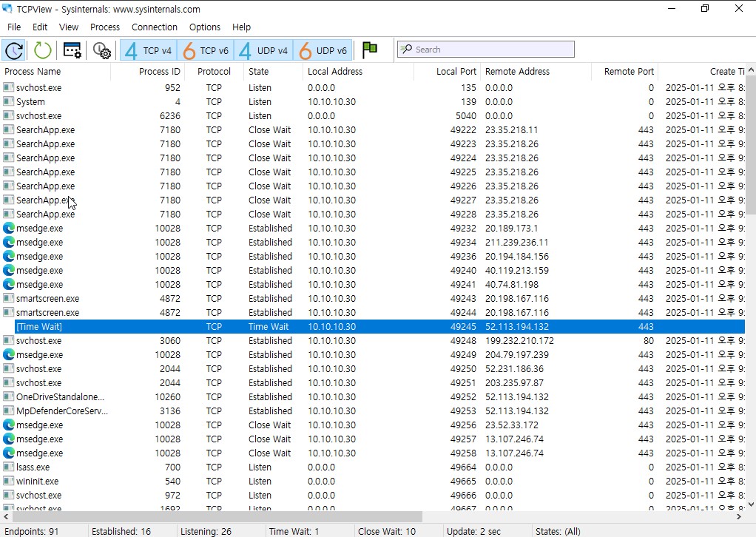Open the Options menu
756x537 pixels.
pyautogui.click(x=204, y=27)
